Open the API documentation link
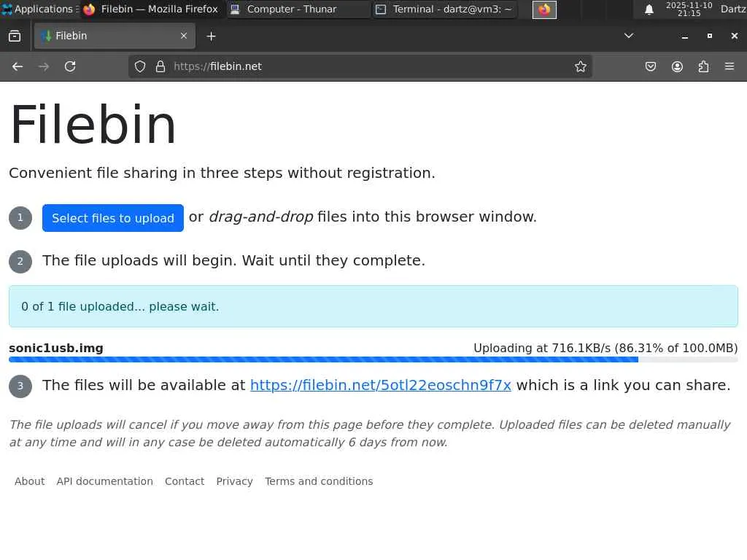The height and width of the screenshot is (560, 747). pyautogui.click(x=105, y=481)
